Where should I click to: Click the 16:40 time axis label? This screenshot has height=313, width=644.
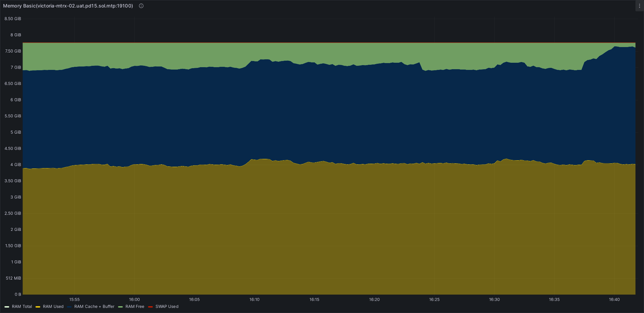click(614, 300)
